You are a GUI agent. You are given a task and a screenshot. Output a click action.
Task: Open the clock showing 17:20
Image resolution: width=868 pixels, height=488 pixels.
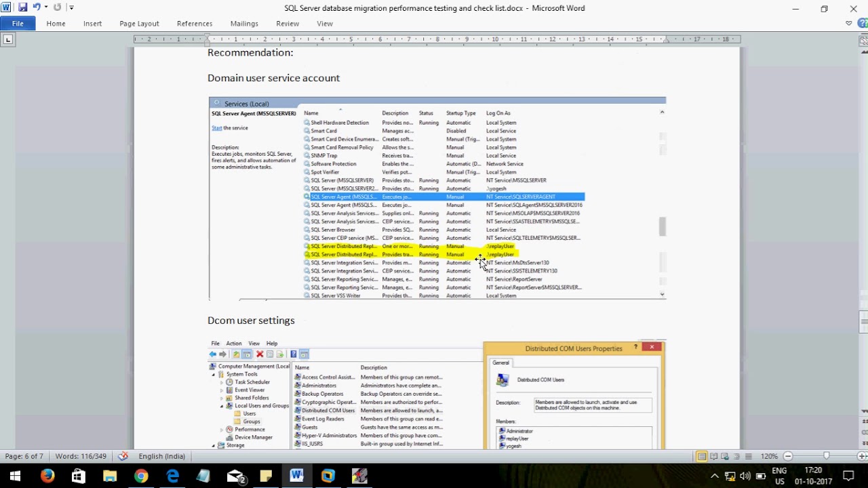pos(813,476)
